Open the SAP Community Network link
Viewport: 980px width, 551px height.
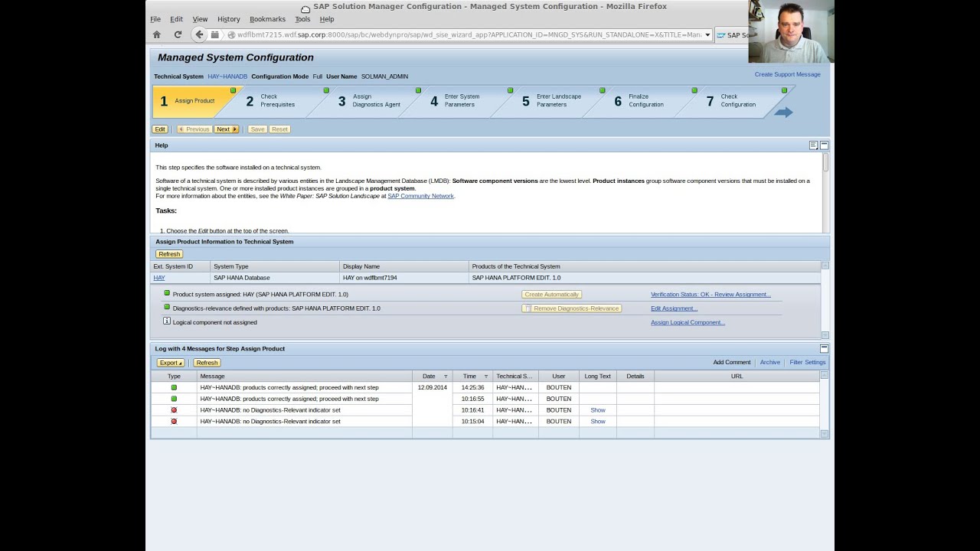tap(420, 196)
